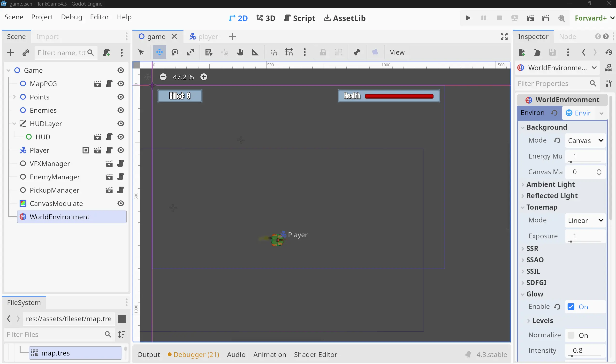Open WorldEnvironment documentation icon
616x364 pixels.
[x=609, y=68]
